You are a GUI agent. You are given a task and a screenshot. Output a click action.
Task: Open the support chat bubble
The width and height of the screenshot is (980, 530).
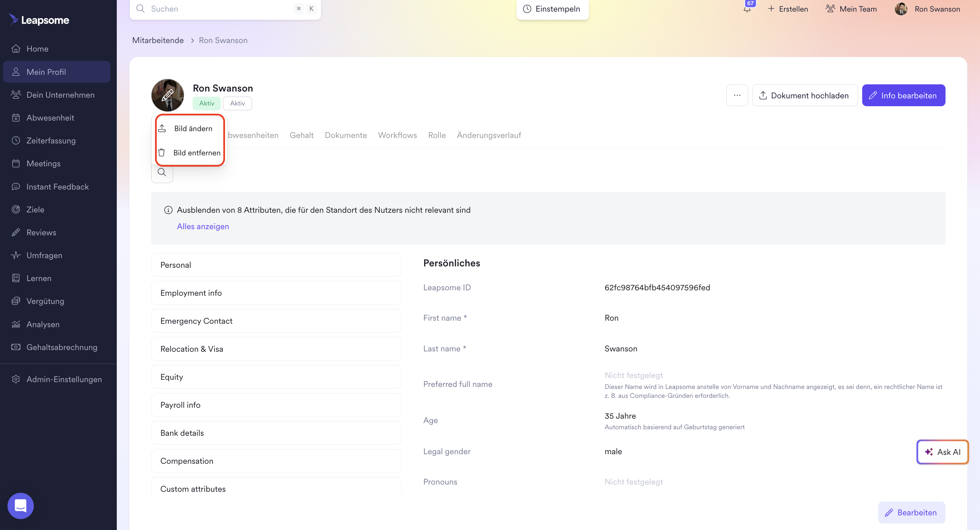pyautogui.click(x=20, y=506)
